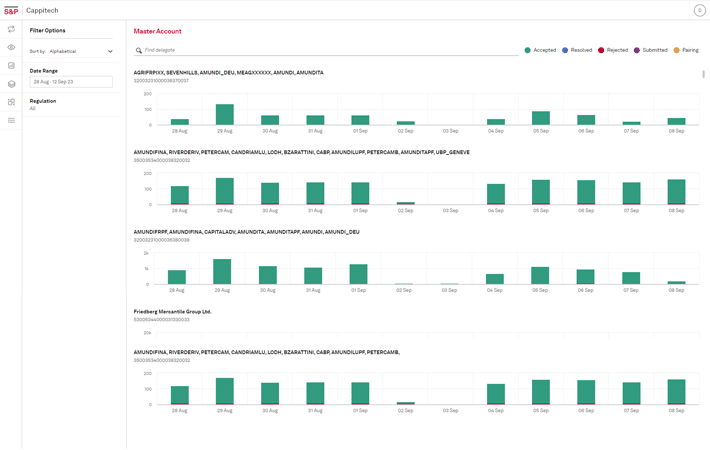
Task: Click the 04 Sep bar in UBP_GENEVE chart
Action: (x=496, y=194)
